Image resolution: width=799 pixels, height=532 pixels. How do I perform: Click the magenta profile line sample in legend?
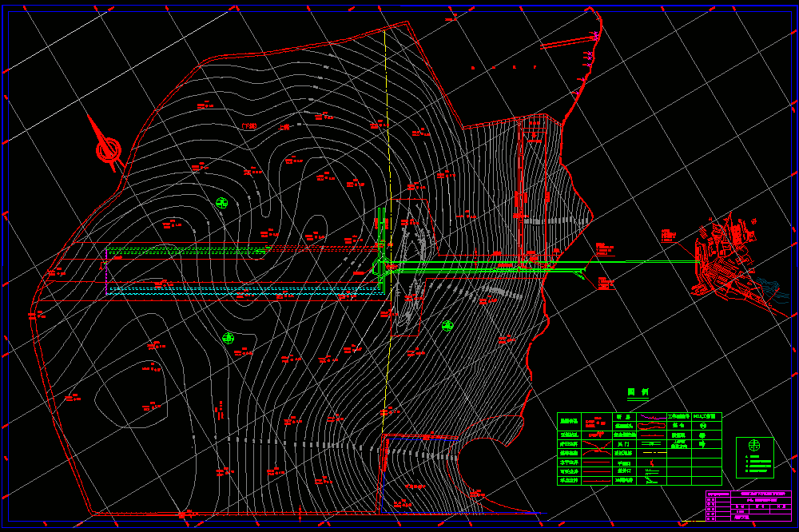pyautogui.click(x=652, y=417)
